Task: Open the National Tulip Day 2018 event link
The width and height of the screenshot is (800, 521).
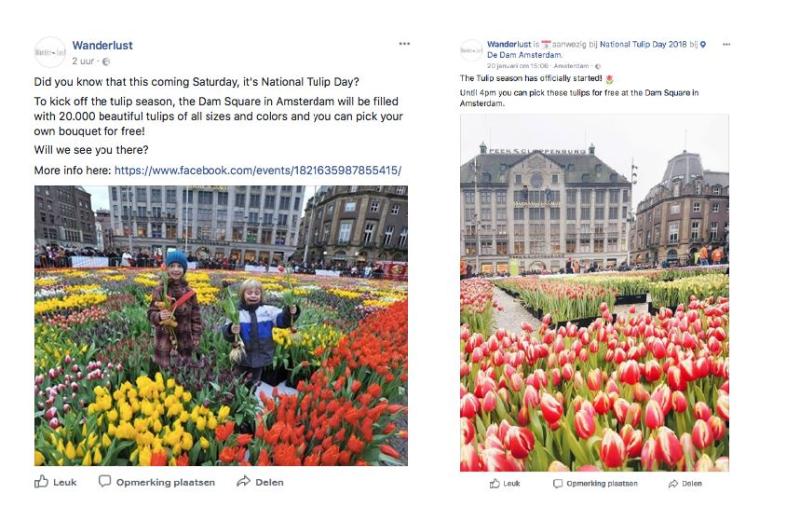Action: tap(643, 44)
